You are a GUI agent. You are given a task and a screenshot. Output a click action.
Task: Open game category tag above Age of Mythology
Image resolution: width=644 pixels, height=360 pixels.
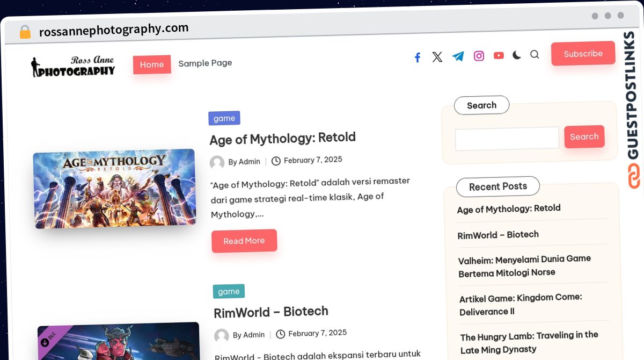point(224,118)
